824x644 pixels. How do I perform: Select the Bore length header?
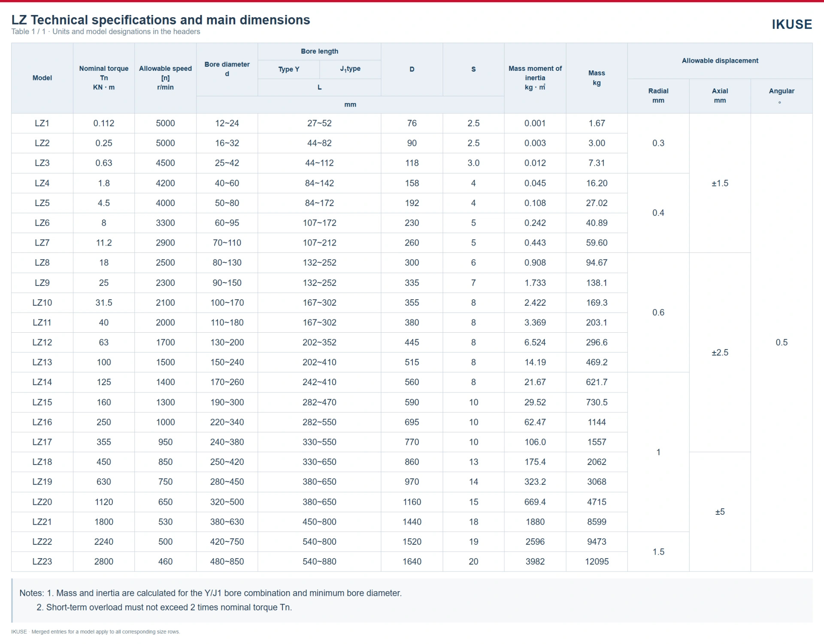319,52
